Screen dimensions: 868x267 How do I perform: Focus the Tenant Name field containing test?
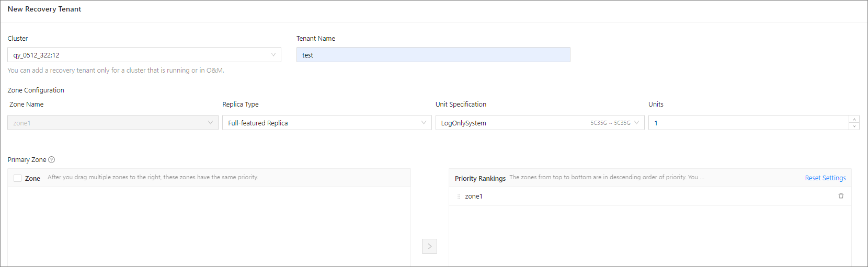coord(433,55)
